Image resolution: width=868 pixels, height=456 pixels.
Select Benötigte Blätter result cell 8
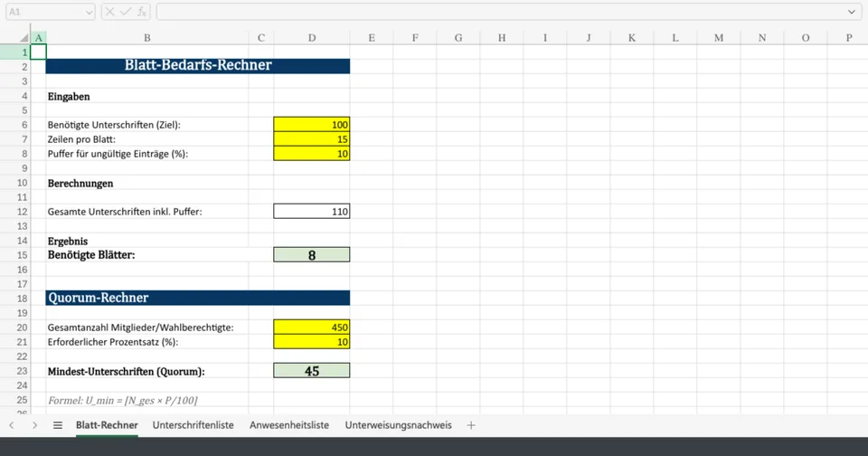tap(312, 255)
